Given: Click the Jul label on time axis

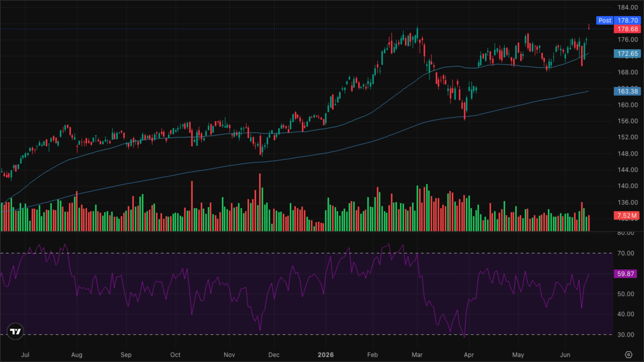Looking at the screenshot, I should pos(25,355).
